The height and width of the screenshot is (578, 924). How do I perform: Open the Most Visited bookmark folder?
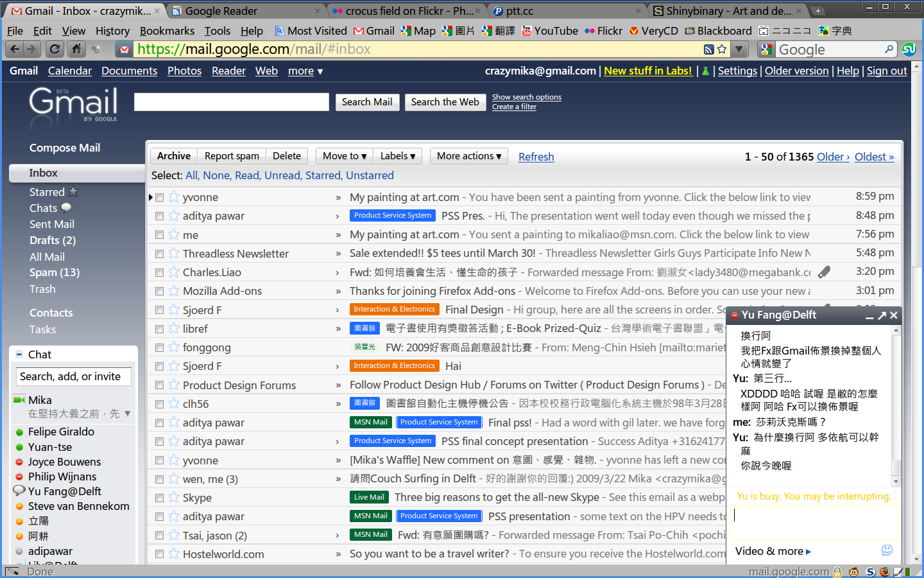pyautogui.click(x=311, y=31)
